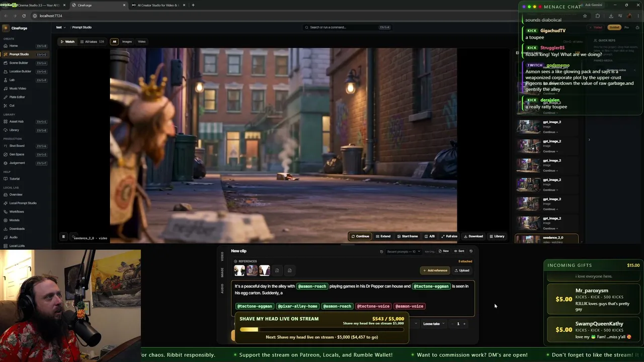
Task: Open Models in Local Lab
Action: [x=25, y=220]
